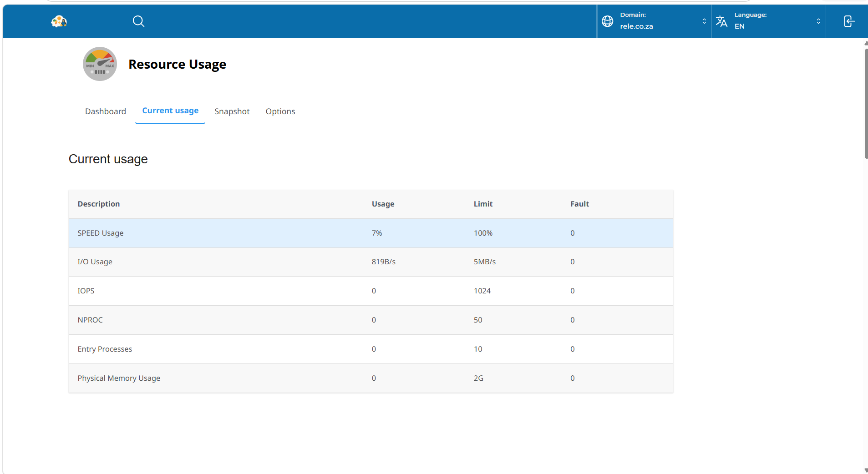The height and width of the screenshot is (474, 868).
Task: Click the Resource Usage gauge icon
Action: click(x=100, y=64)
